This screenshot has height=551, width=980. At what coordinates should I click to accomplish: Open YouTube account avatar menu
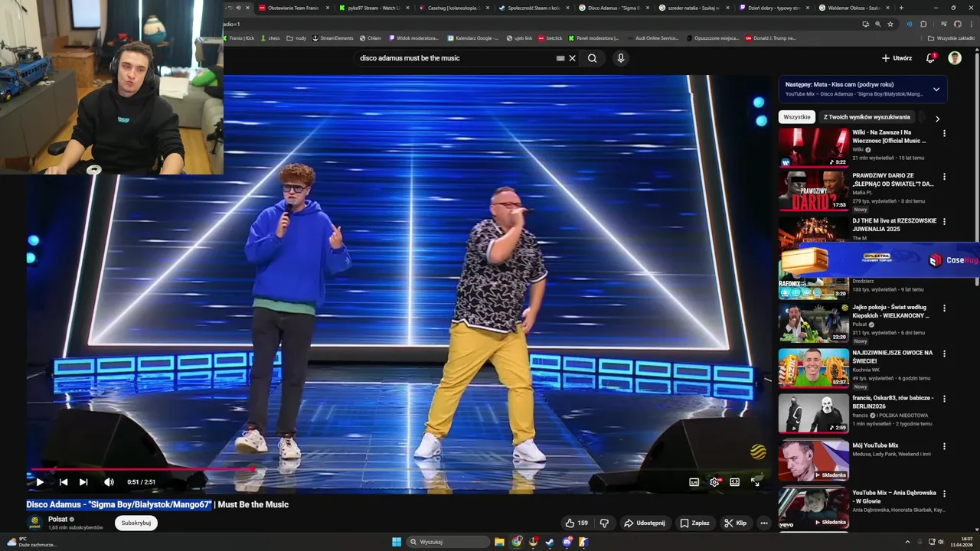tap(955, 58)
